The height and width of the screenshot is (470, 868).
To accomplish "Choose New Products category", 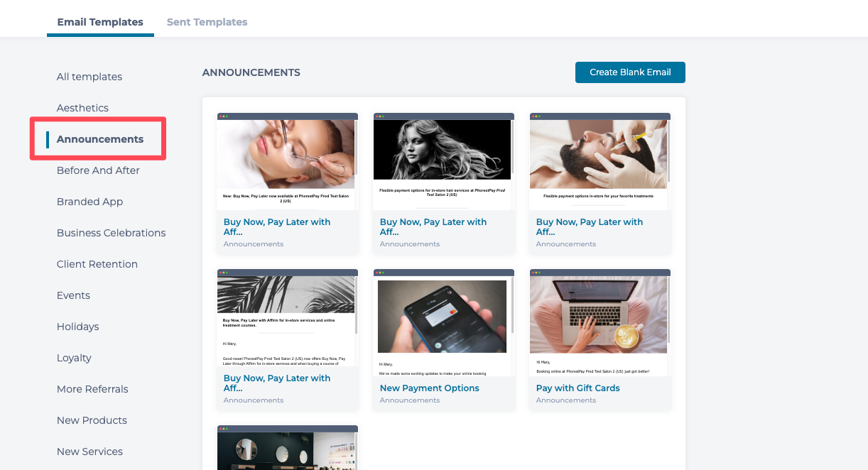I will click(x=92, y=420).
